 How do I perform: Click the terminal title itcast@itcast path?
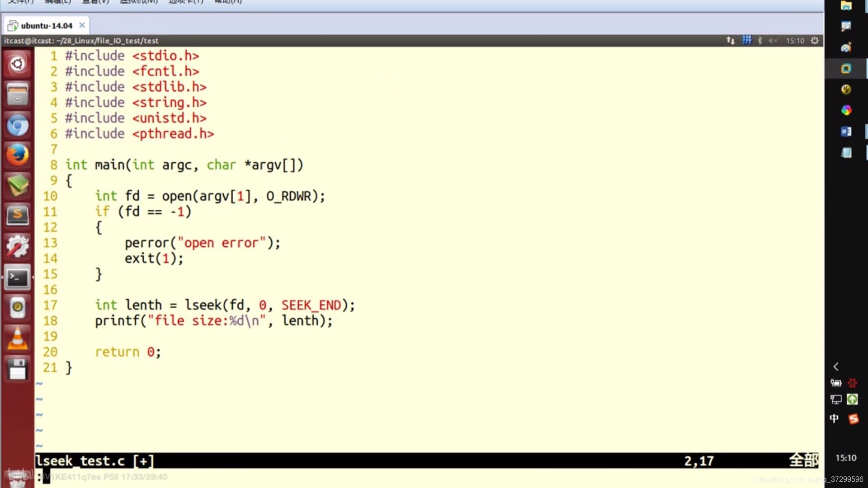tap(81, 41)
